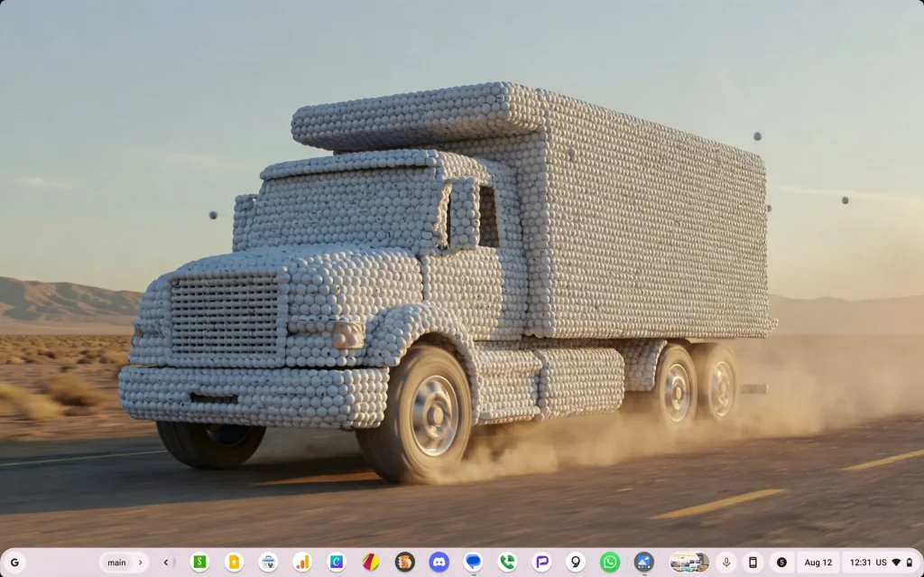This screenshot has width=924, height=577.
Task: Select the main desk button
Action: [116, 563]
